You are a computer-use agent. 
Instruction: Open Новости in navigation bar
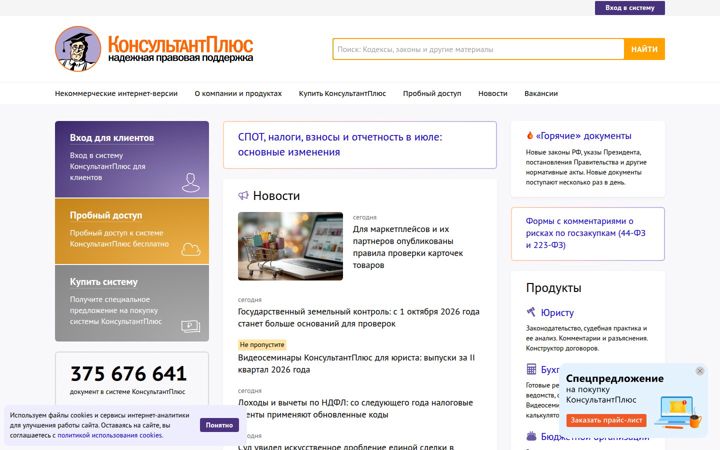tap(493, 93)
